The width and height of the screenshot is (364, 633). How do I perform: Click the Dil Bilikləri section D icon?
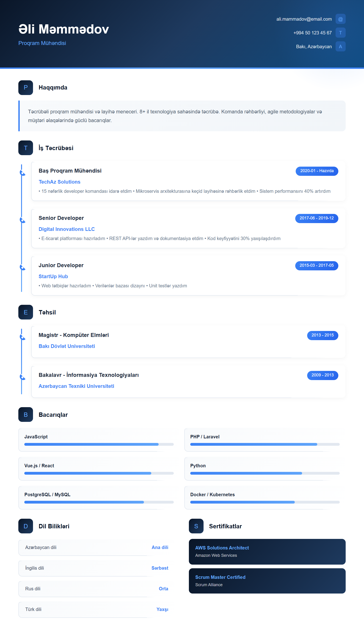[25, 526]
